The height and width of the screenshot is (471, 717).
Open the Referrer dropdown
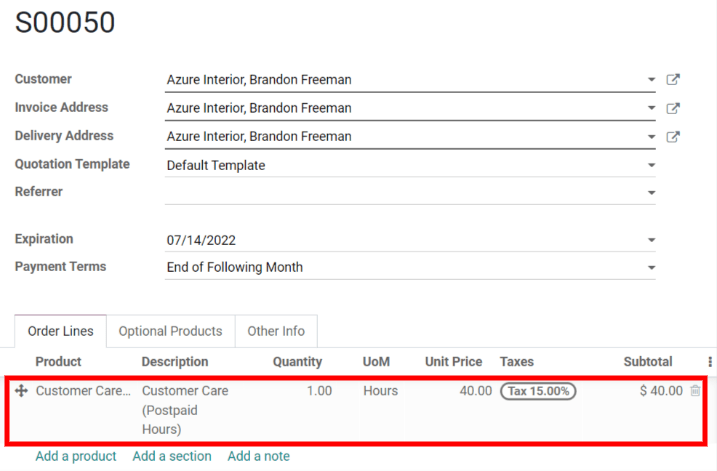coord(651,192)
